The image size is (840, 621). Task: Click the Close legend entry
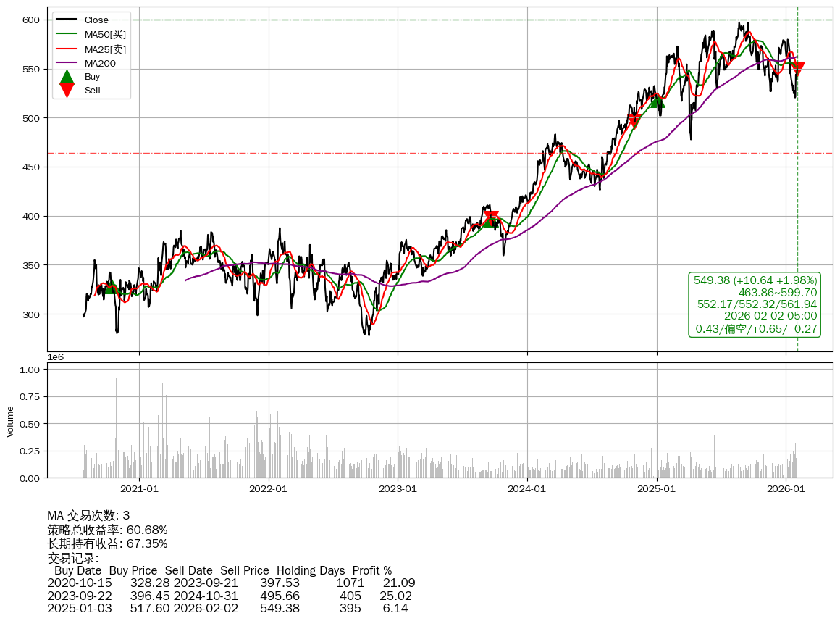(x=96, y=20)
